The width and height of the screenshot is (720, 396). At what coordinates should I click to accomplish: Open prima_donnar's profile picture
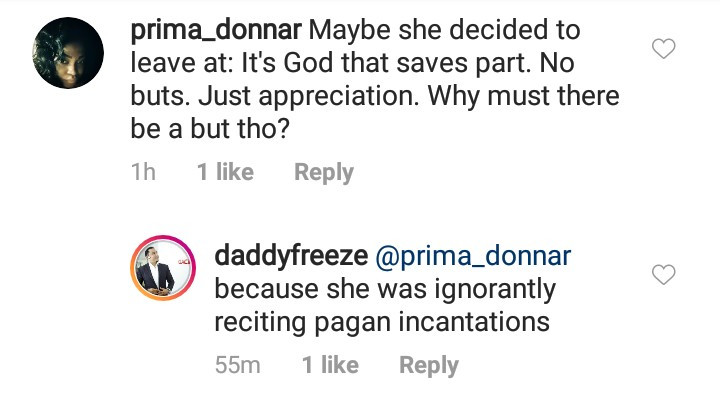pos(68,53)
